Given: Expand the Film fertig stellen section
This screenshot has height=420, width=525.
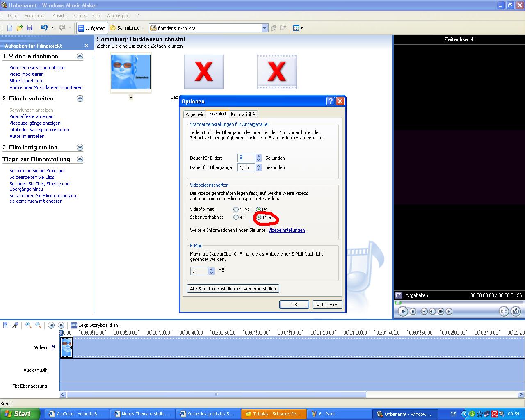Looking at the screenshot, I should [80, 147].
